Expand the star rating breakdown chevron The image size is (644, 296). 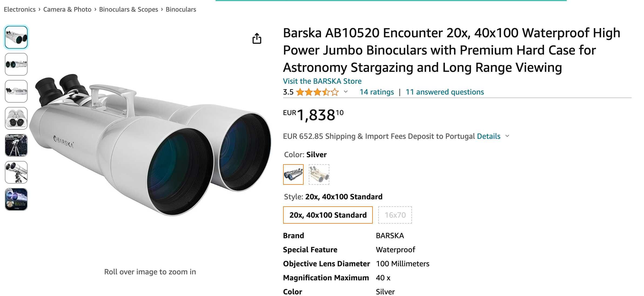(x=346, y=92)
